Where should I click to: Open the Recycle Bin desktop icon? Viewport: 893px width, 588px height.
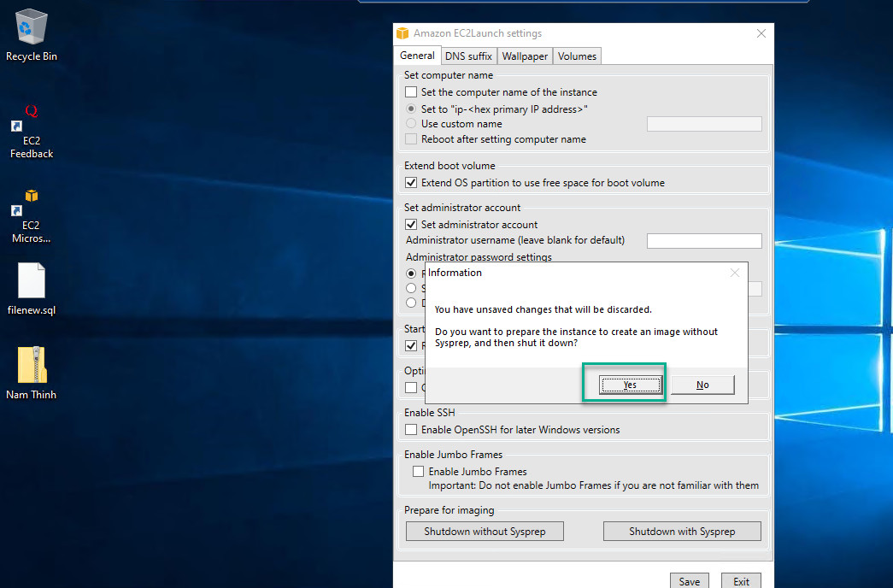click(x=32, y=35)
